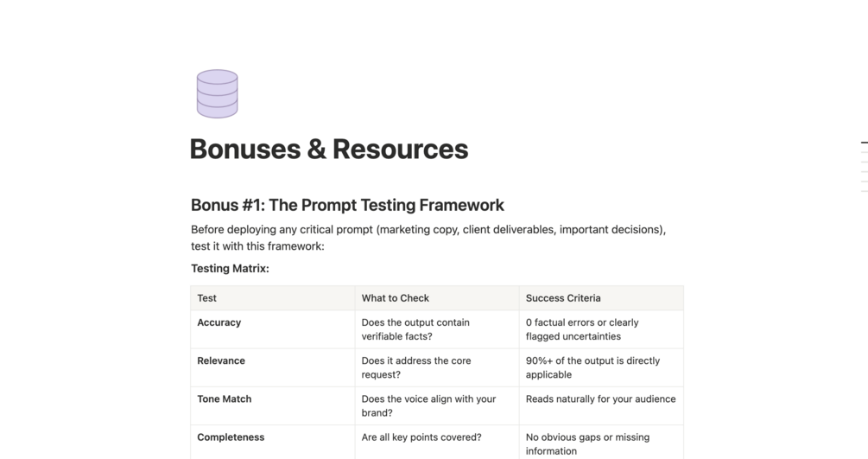The width and height of the screenshot is (868, 459).
Task: Click the intro paragraph about deploying critical prompts
Action: 428,238
